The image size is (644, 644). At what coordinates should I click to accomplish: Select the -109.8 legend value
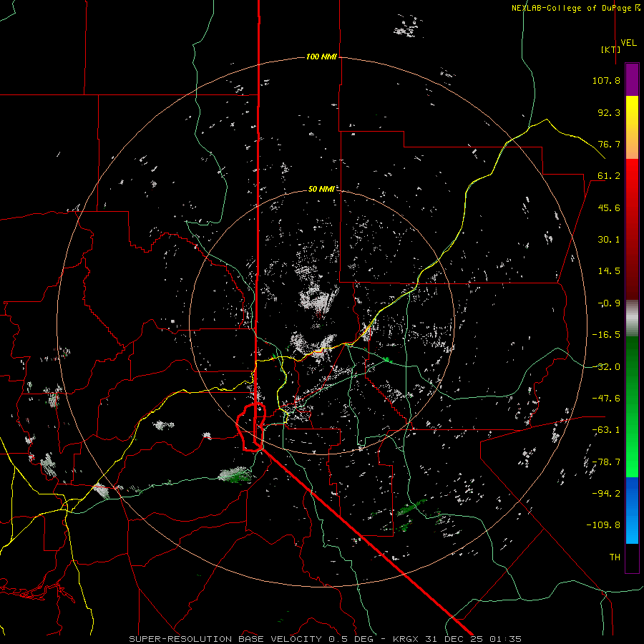(603, 525)
